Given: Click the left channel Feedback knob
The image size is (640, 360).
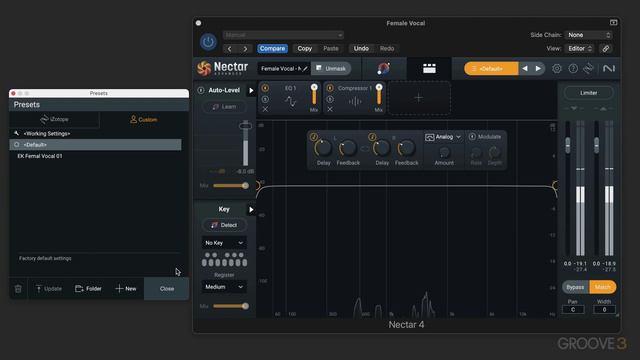Looking at the screenshot, I should point(348,148).
